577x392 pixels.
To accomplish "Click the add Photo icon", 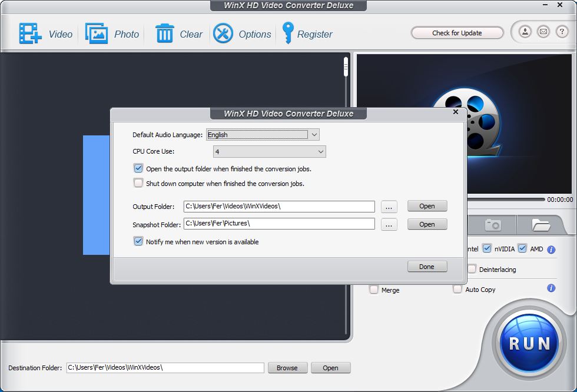I will pos(97,34).
